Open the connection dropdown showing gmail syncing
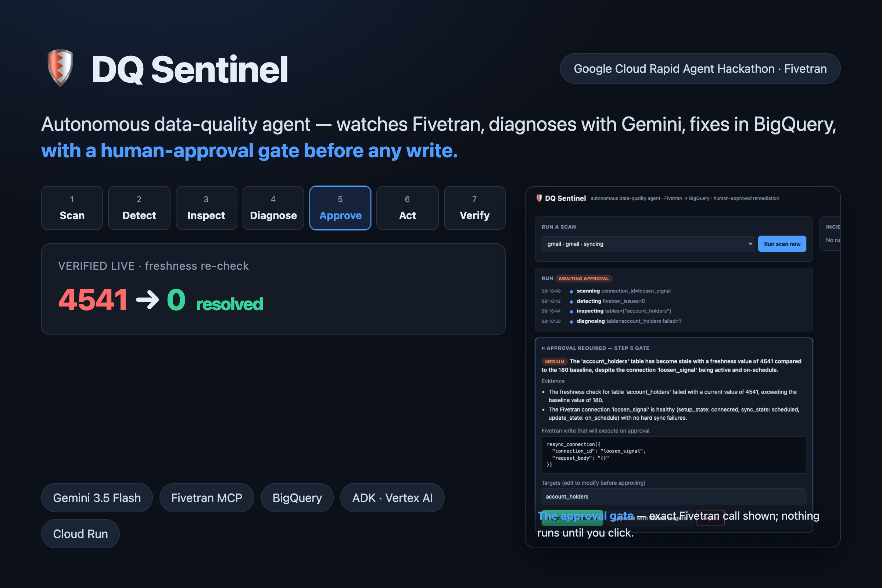Image resolution: width=882 pixels, height=588 pixels. coord(648,244)
